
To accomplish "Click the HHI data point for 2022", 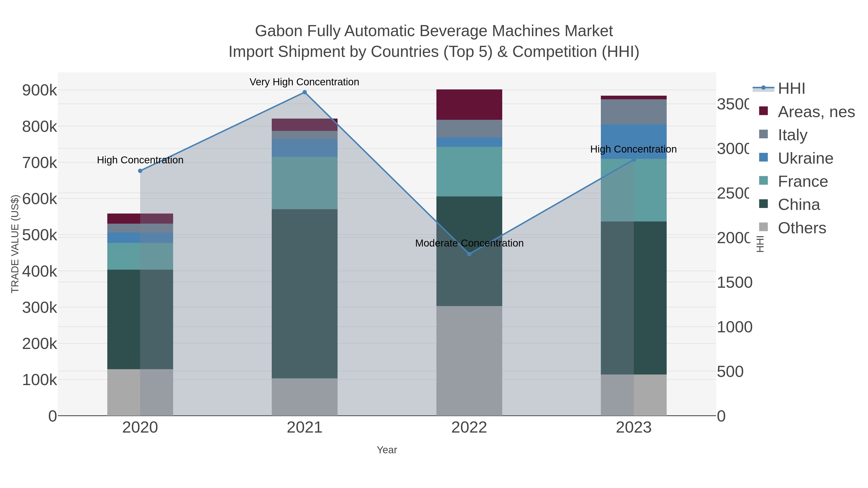I will [x=469, y=254].
